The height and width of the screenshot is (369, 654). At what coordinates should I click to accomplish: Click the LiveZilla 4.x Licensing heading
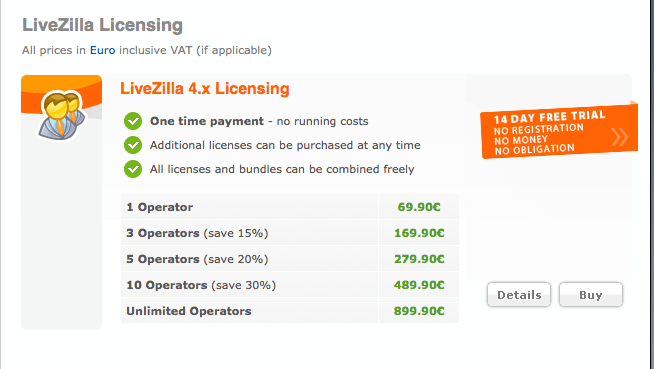[205, 89]
